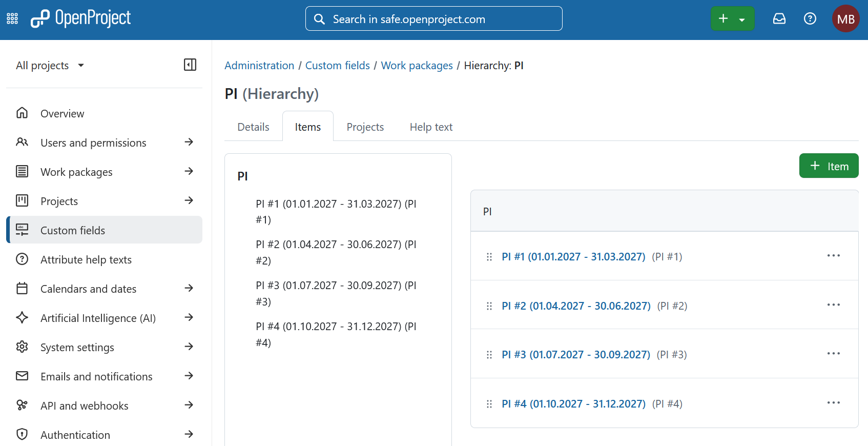Open the three-dot menu for PI #3
Image resolution: width=868 pixels, height=446 pixels.
click(x=834, y=354)
